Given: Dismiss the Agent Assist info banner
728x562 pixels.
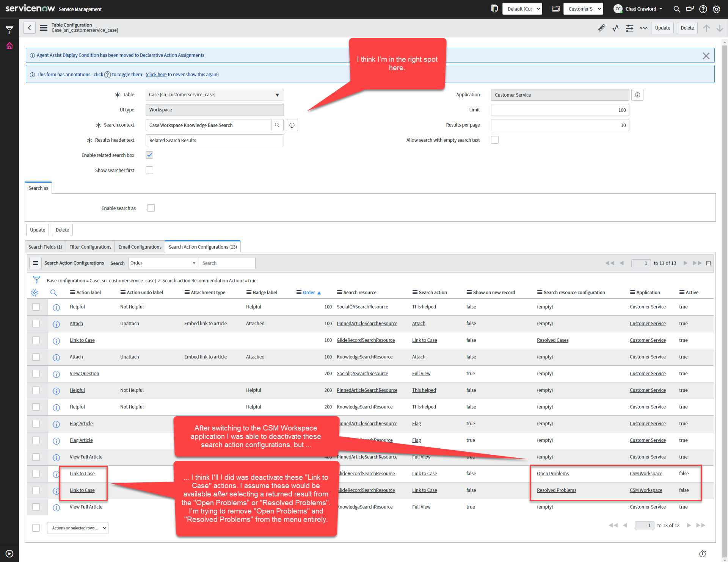Looking at the screenshot, I should pyautogui.click(x=706, y=56).
